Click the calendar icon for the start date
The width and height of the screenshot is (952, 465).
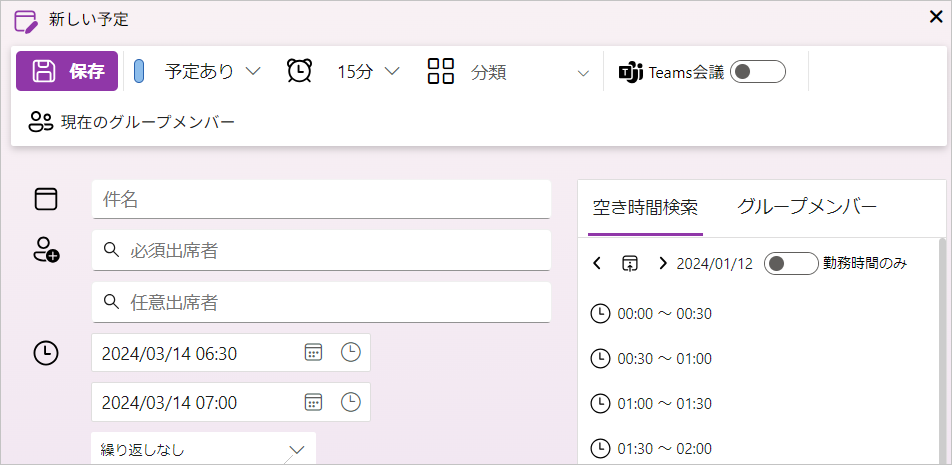(x=313, y=352)
